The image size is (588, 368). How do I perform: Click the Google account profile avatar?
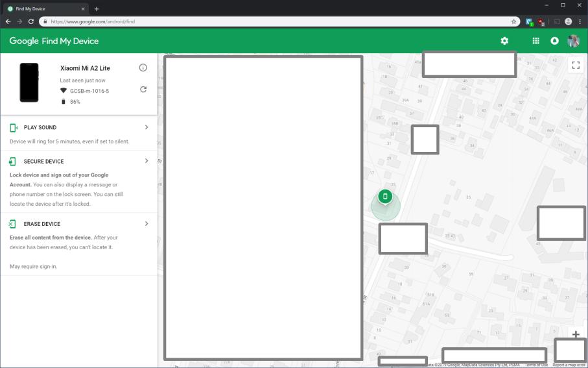click(573, 40)
